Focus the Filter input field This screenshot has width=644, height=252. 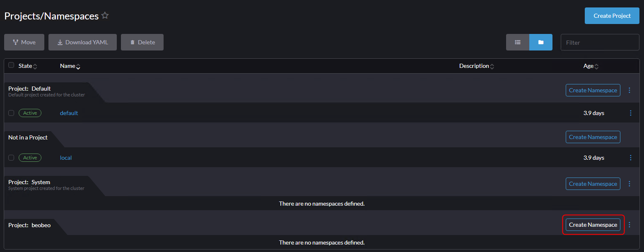coord(600,42)
